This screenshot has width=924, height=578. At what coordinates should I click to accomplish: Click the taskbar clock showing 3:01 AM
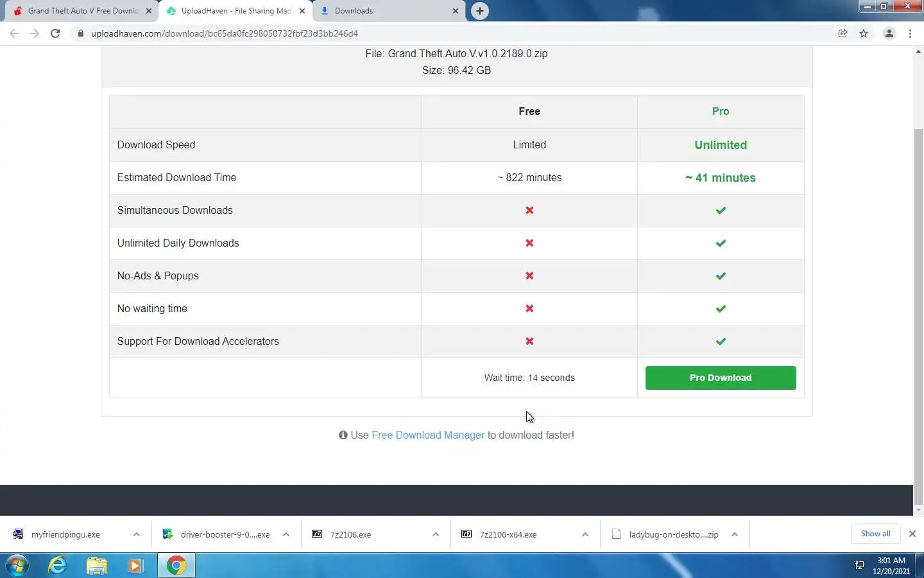coord(891,566)
